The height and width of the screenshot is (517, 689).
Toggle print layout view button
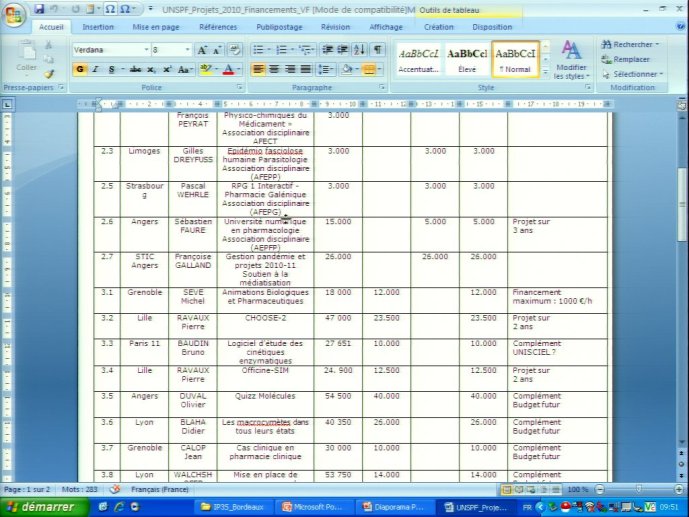click(507, 489)
